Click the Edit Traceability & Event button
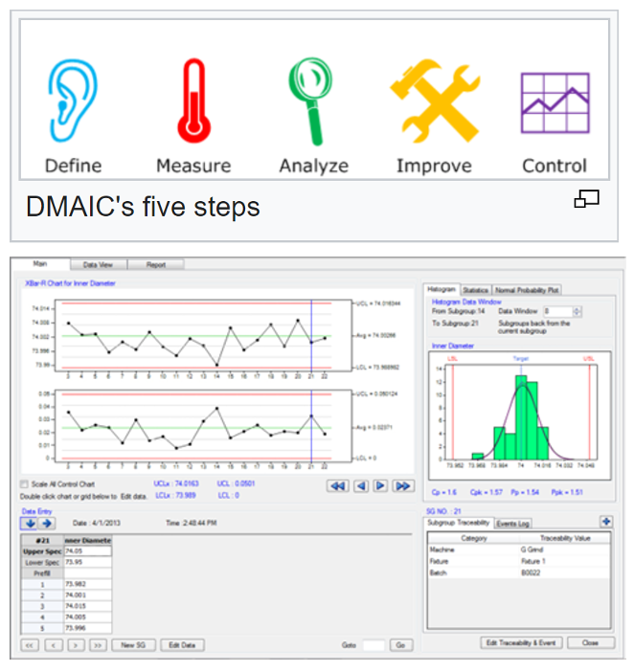The width and height of the screenshot is (634, 672). click(x=522, y=643)
